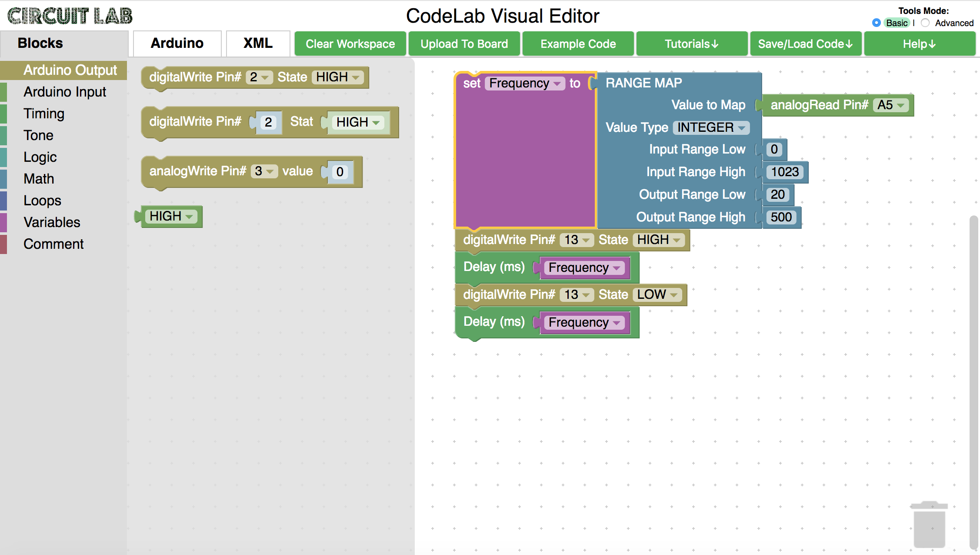The image size is (980, 555).
Task: Select the Advanced tools mode radio button
Action: (925, 23)
